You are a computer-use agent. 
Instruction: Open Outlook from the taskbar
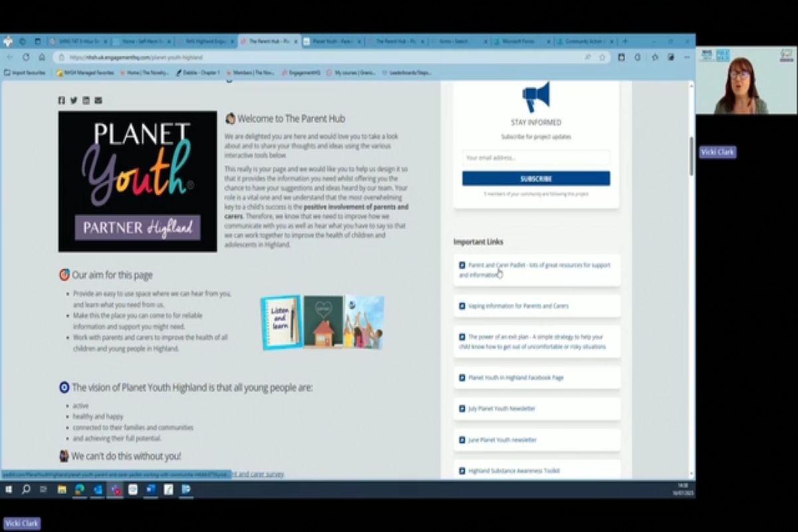[x=98, y=489]
